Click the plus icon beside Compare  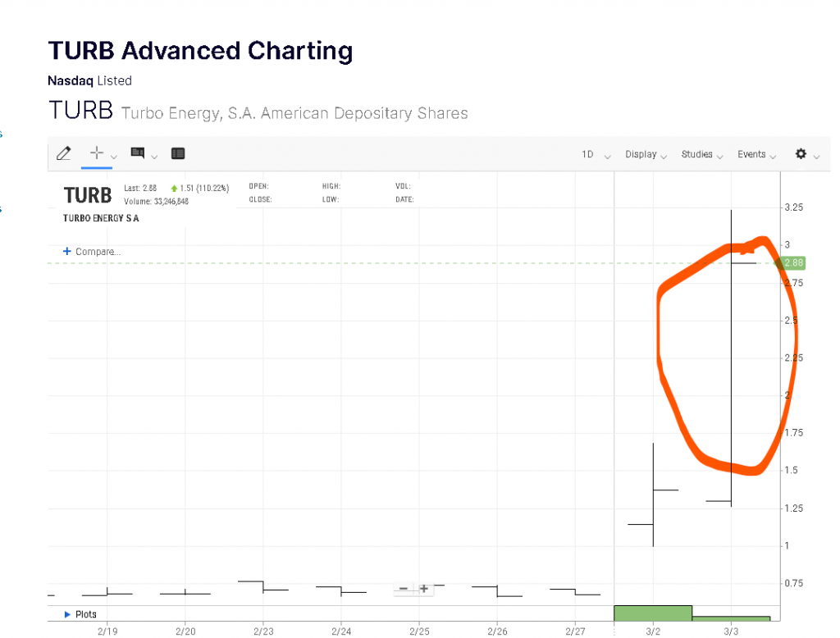point(67,251)
